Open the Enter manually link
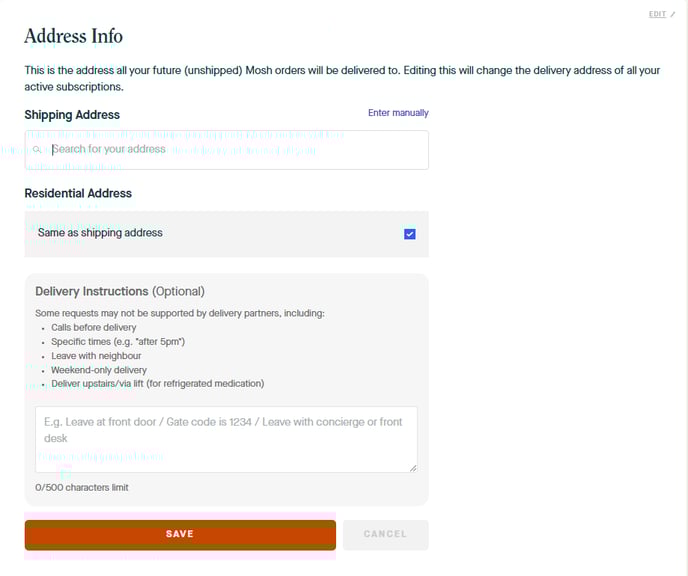This screenshot has height=576, width=688. coord(398,113)
